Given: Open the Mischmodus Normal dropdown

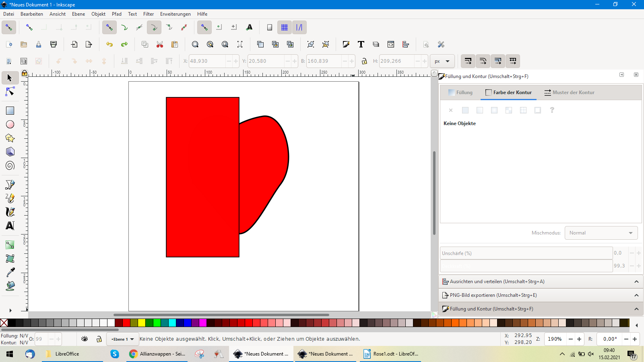Looking at the screenshot, I should (x=601, y=233).
